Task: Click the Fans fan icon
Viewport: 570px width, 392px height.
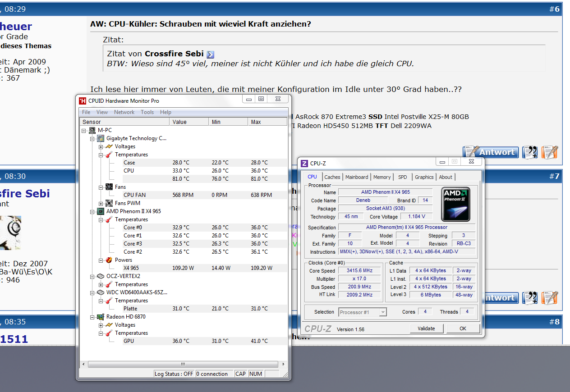Action: (x=109, y=187)
